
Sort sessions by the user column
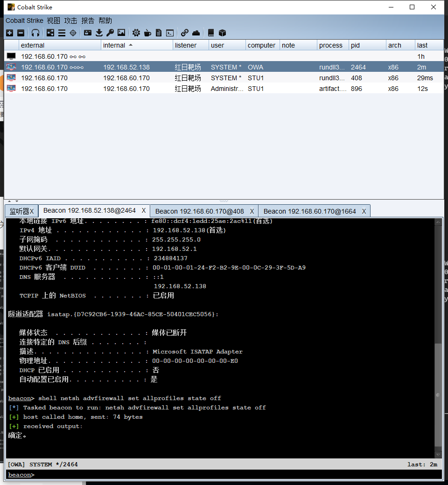(x=227, y=45)
